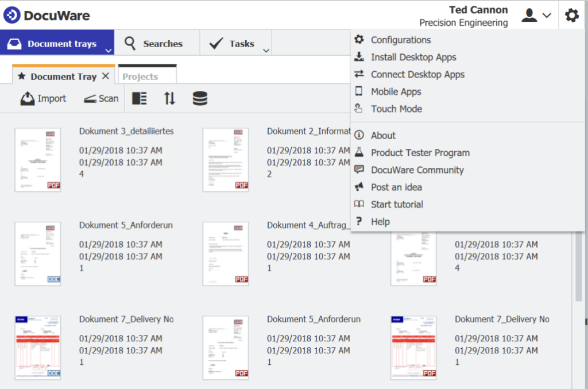Enable Touch Mode

point(467,109)
